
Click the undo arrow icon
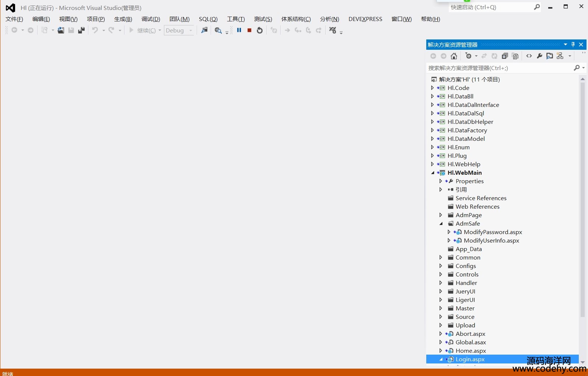[x=95, y=30]
